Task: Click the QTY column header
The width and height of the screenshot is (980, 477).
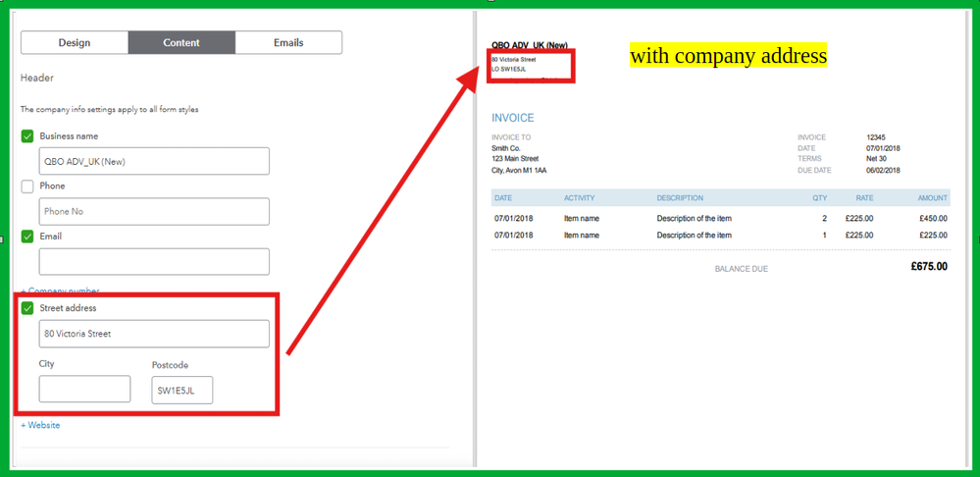Action: click(819, 198)
